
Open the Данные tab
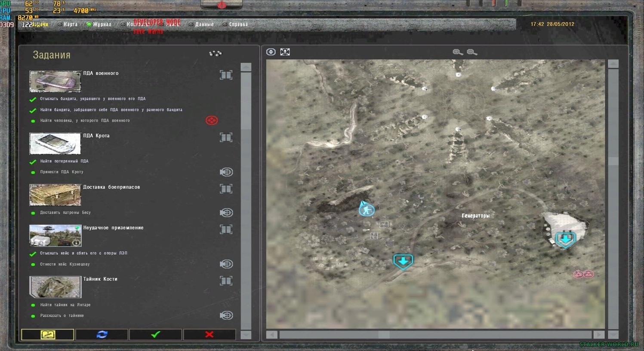point(201,24)
